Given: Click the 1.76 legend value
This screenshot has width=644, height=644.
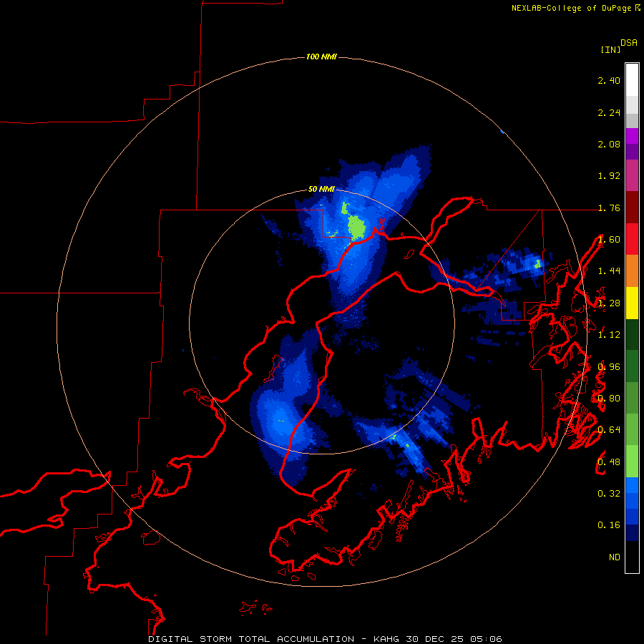Looking at the screenshot, I should pos(609,208).
